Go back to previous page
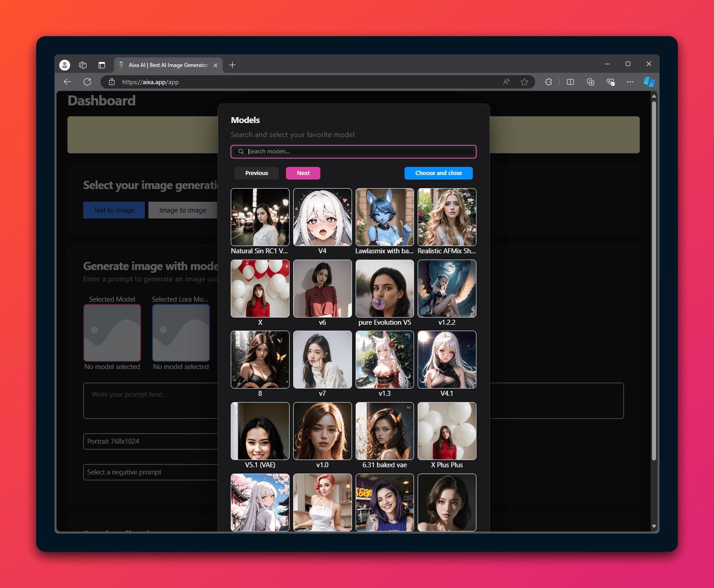Viewport: 714px width, 588px height. [67, 82]
